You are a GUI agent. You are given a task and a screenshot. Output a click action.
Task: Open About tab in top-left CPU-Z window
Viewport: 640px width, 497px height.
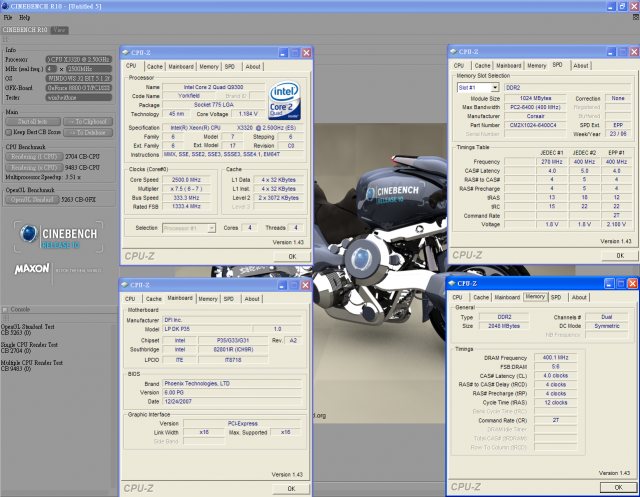coord(253,67)
